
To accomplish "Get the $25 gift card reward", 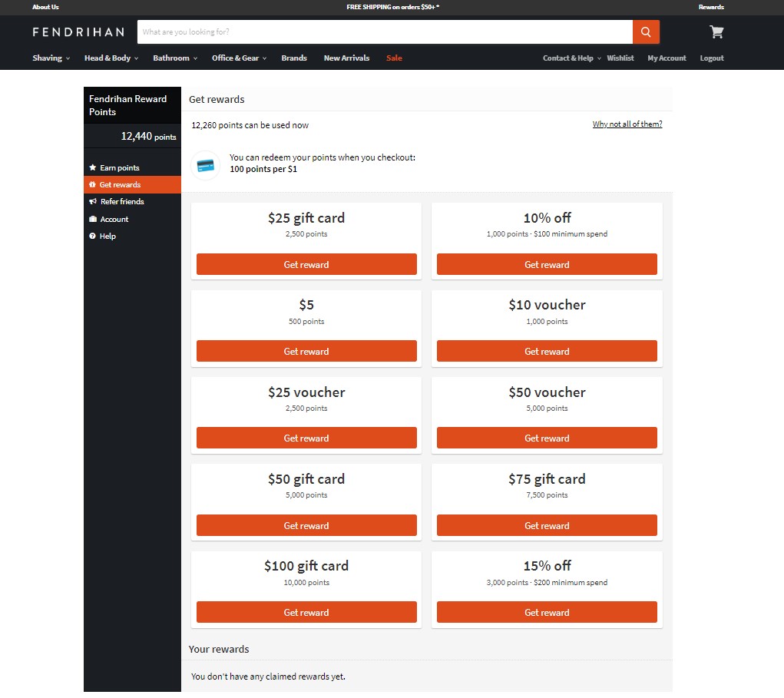I will (x=306, y=264).
